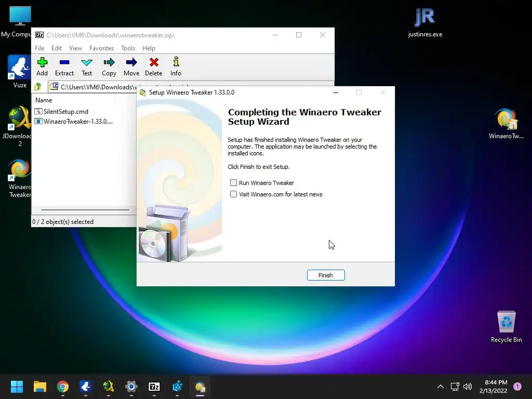Open Settings gear in the taskbar
This screenshot has width=532, height=399.
pyautogui.click(x=131, y=387)
